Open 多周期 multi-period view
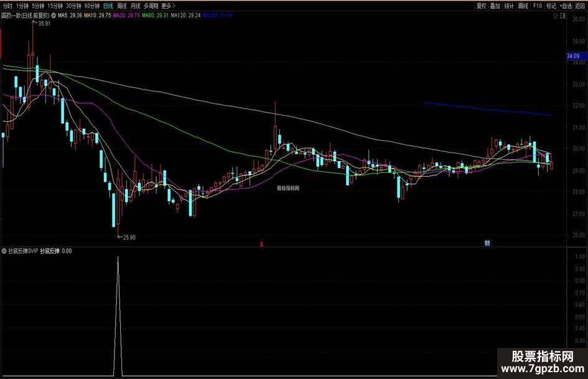 click(x=151, y=6)
